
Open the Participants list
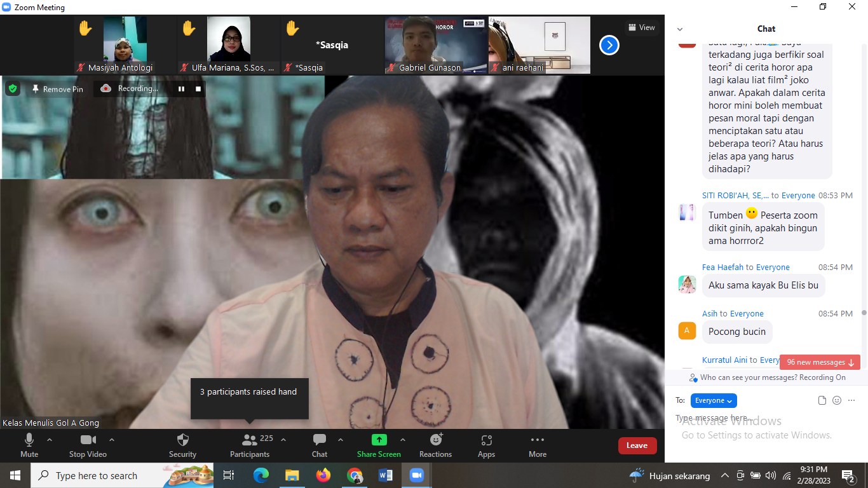click(250, 445)
